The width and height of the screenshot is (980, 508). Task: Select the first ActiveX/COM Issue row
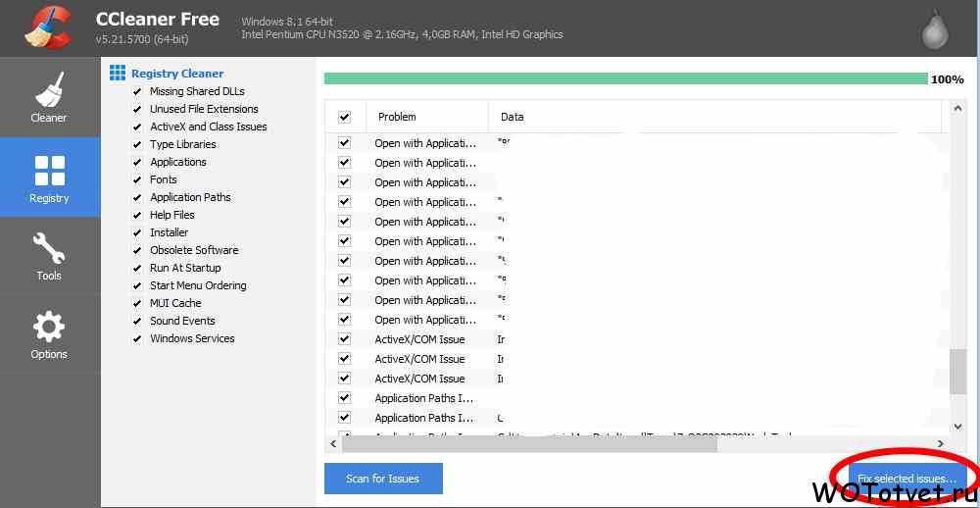[419, 339]
